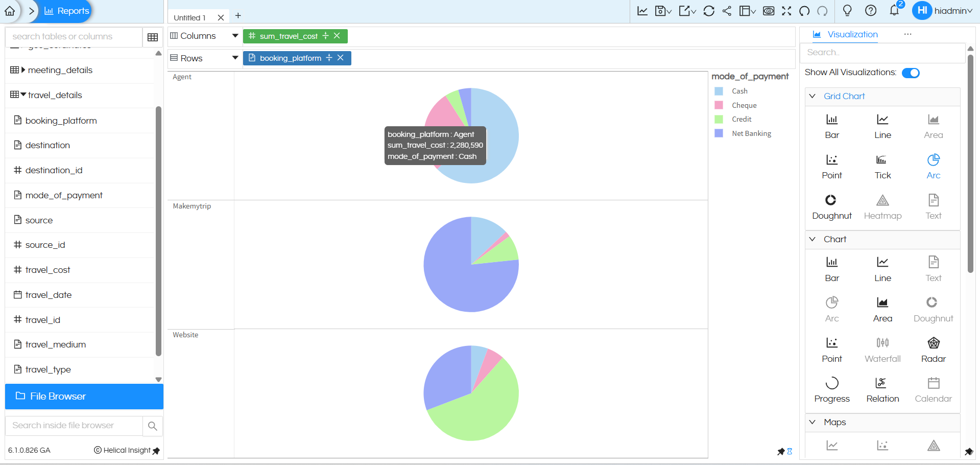
Task: Toggle the preview eye icon in toolbar
Action: pos(769,11)
